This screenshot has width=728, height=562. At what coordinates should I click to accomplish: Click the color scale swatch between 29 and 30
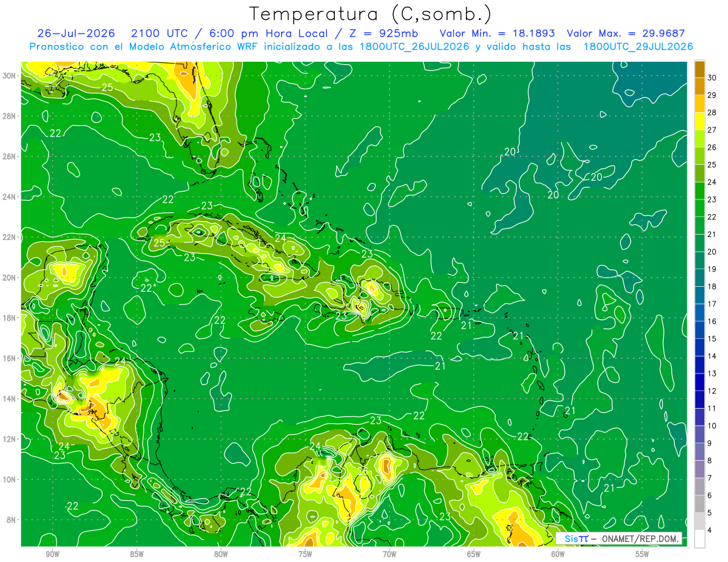point(700,86)
